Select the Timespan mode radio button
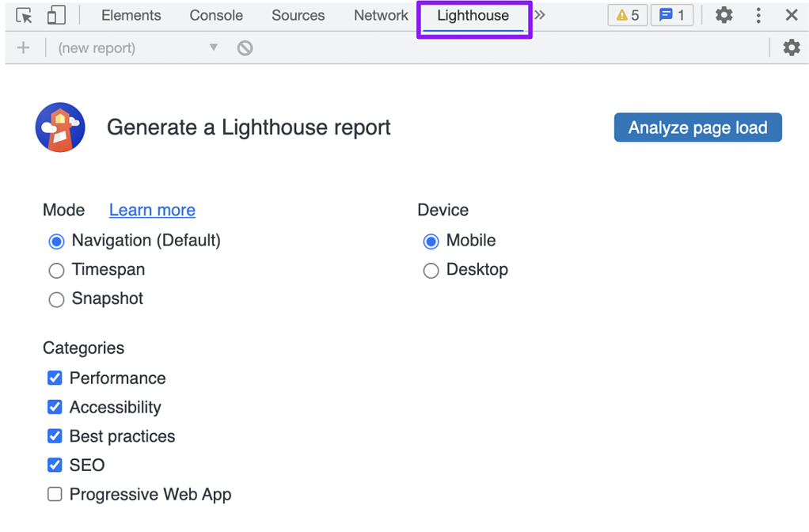 click(56, 271)
